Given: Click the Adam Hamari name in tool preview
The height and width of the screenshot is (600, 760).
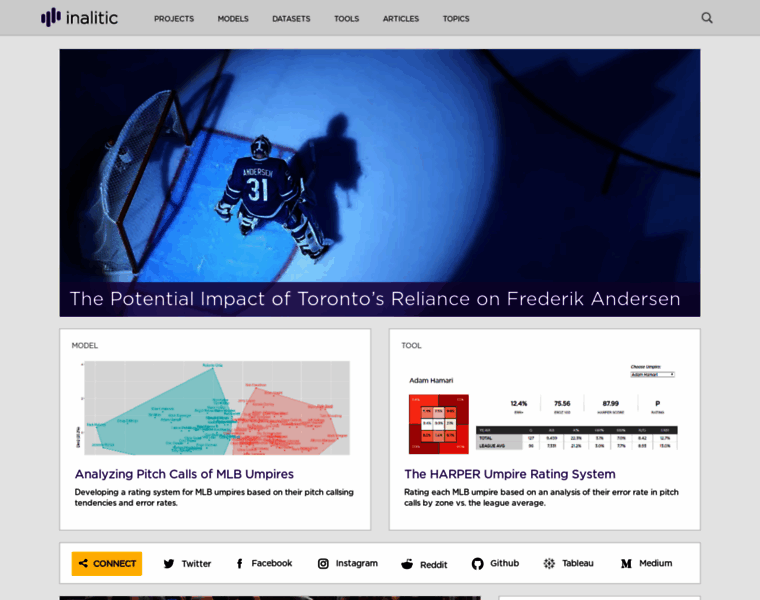Looking at the screenshot, I should click(x=431, y=380).
